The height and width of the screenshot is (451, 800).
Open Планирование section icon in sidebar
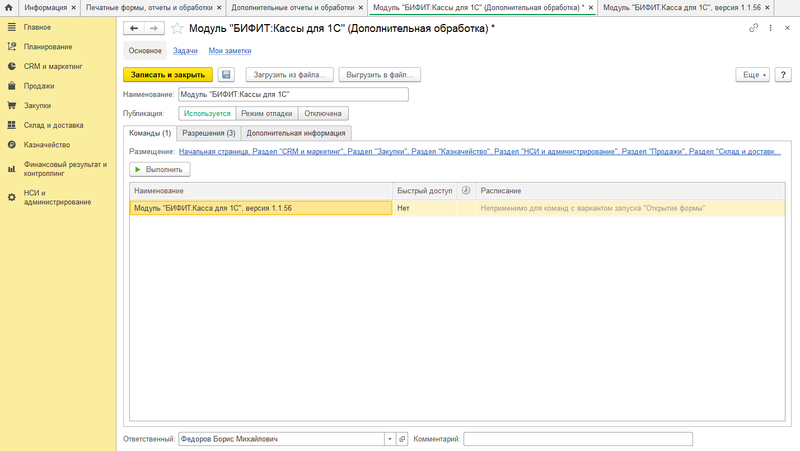(12, 46)
